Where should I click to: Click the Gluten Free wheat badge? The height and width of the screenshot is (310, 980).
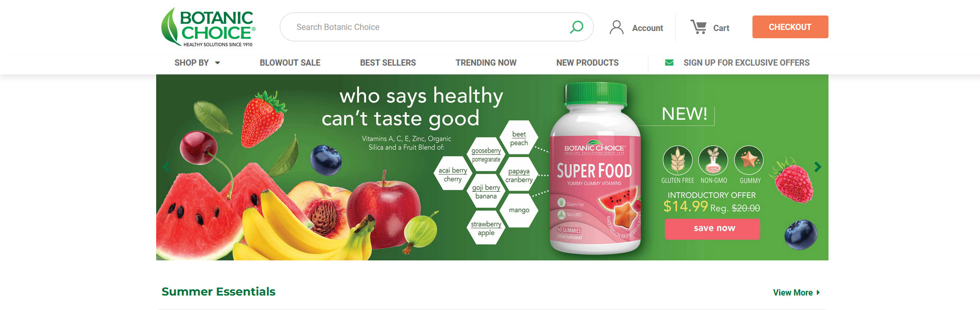pos(677,160)
